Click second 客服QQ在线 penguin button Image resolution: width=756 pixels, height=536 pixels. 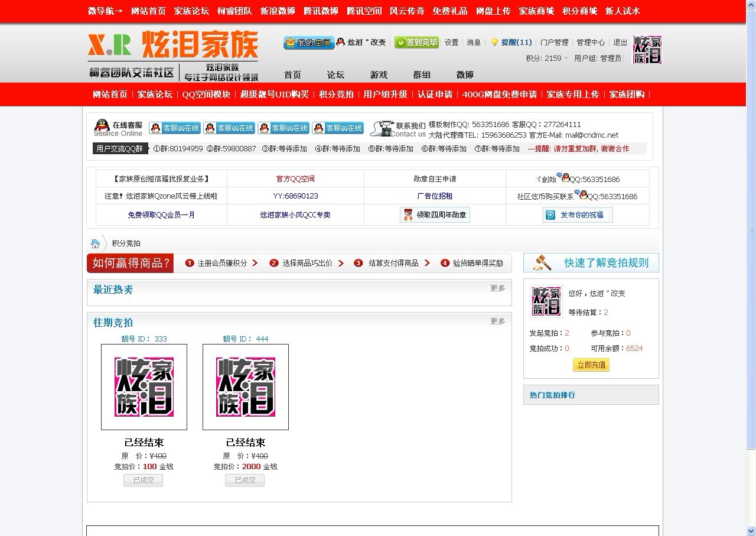pos(229,128)
